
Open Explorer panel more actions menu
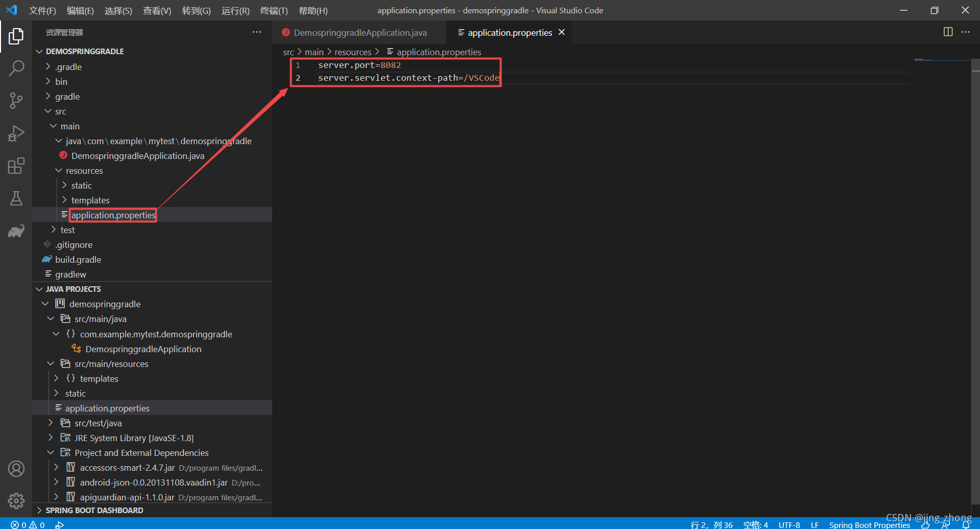coord(257,32)
